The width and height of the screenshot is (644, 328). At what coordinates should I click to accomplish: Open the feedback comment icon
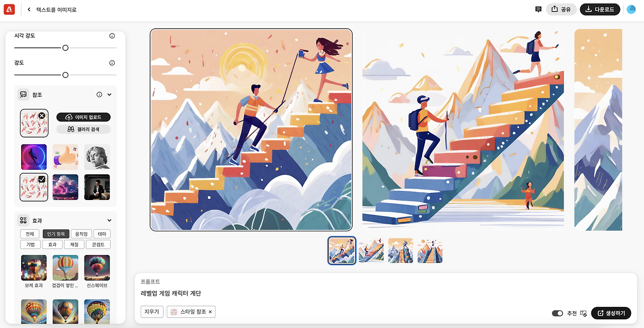coord(538,9)
